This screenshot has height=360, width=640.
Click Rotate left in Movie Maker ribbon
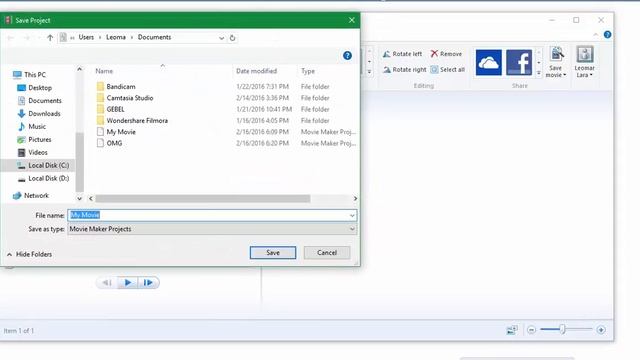click(402, 54)
